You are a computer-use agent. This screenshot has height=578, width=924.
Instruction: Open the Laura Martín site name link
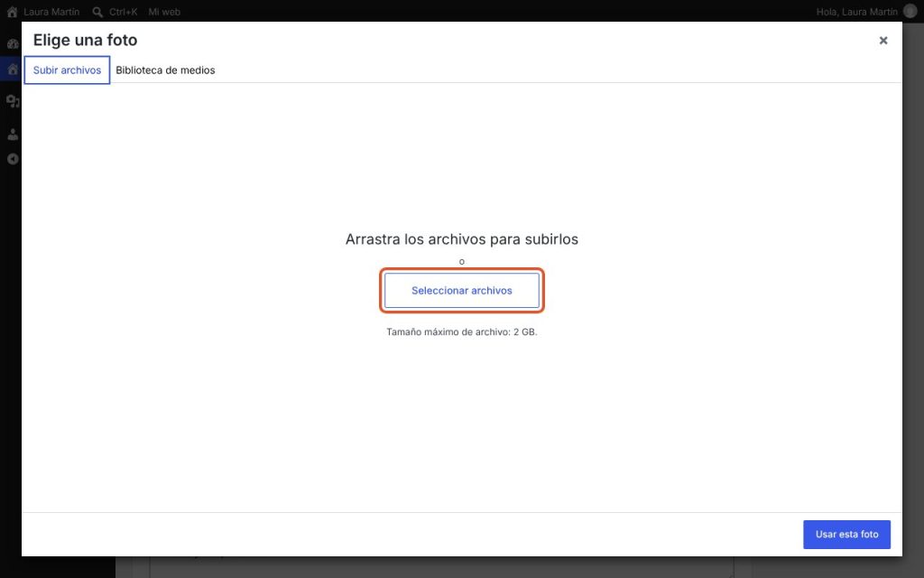coord(51,12)
